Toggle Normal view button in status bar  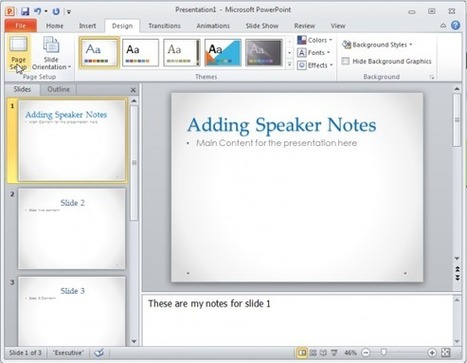coord(302,352)
